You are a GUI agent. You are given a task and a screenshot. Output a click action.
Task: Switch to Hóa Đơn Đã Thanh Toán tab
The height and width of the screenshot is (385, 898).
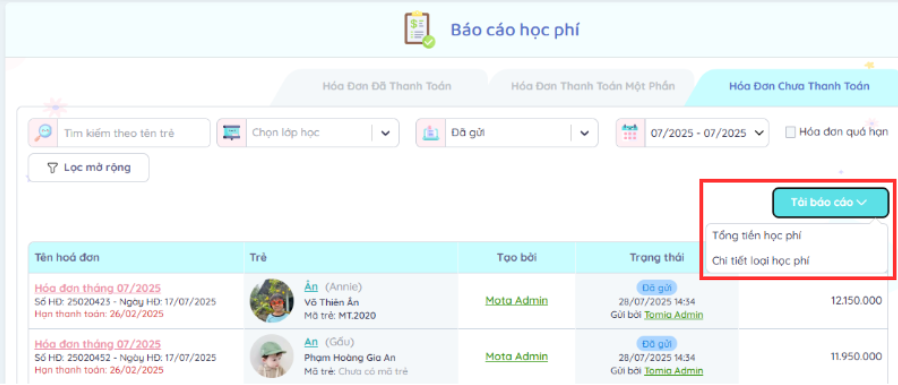pyautogui.click(x=387, y=87)
